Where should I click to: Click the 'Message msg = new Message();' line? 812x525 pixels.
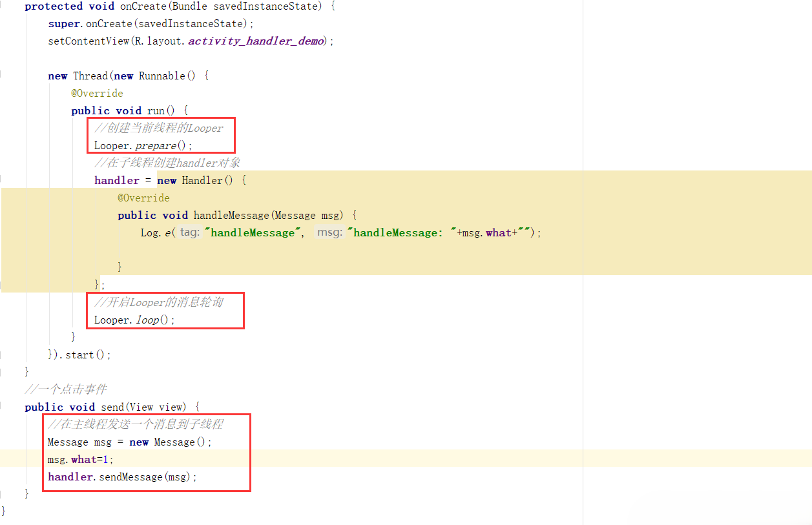tap(130, 442)
